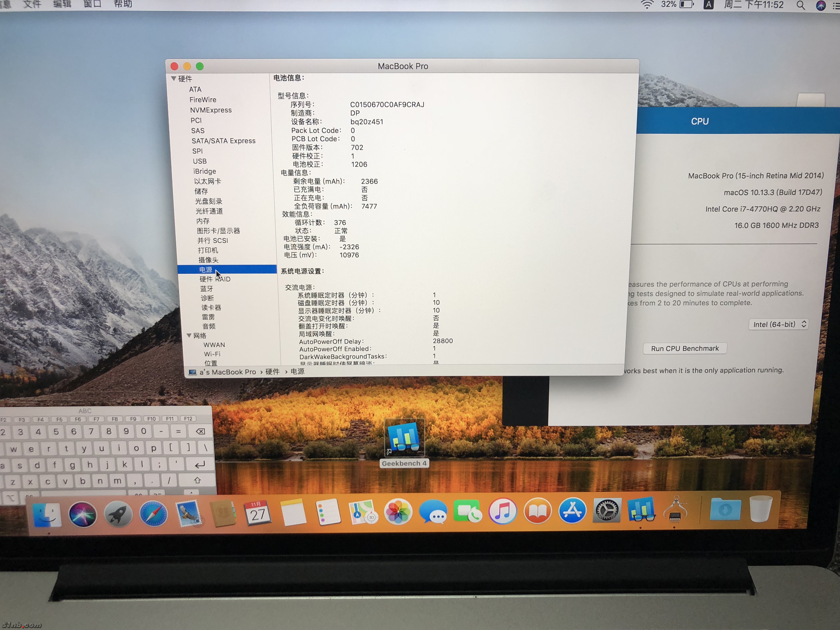
Task: Collapse the 网络 network tree section
Action: pos(189,335)
